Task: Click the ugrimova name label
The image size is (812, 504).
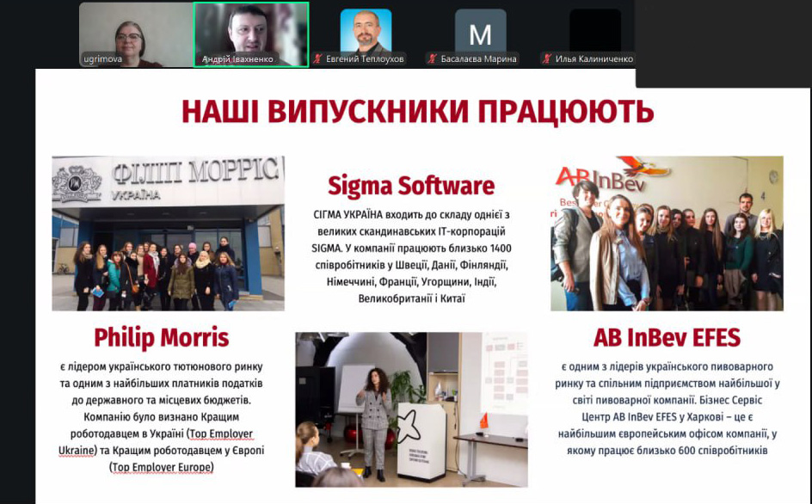Action: pos(103,59)
